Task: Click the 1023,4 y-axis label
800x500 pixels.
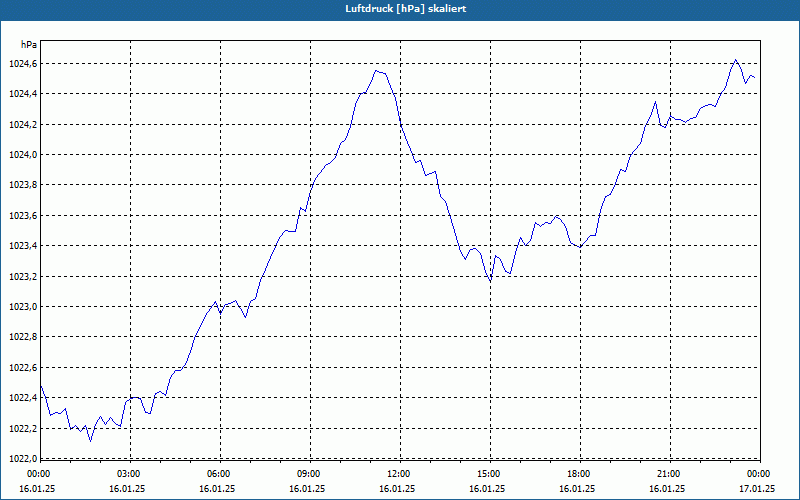Action: [23, 246]
